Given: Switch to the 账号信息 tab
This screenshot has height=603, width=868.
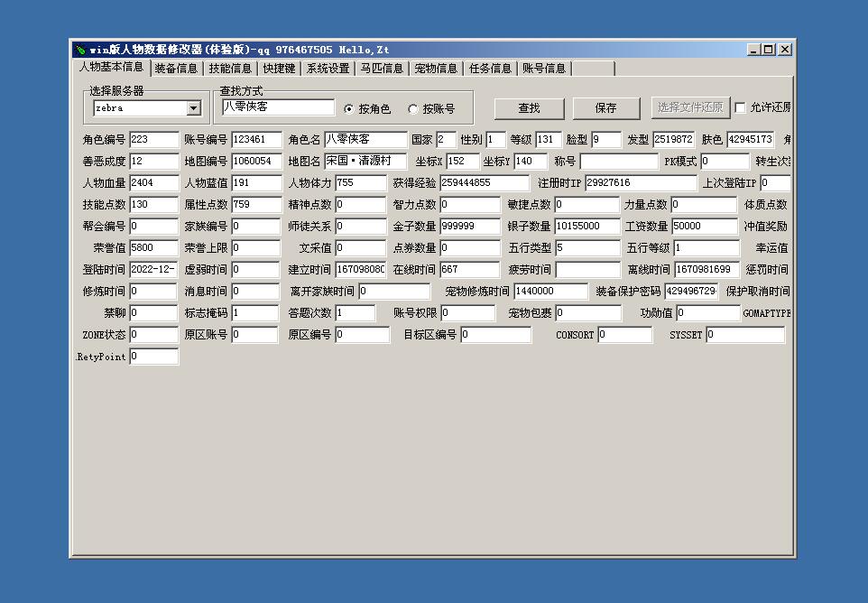Looking at the screenshot, I should [544, 68].
